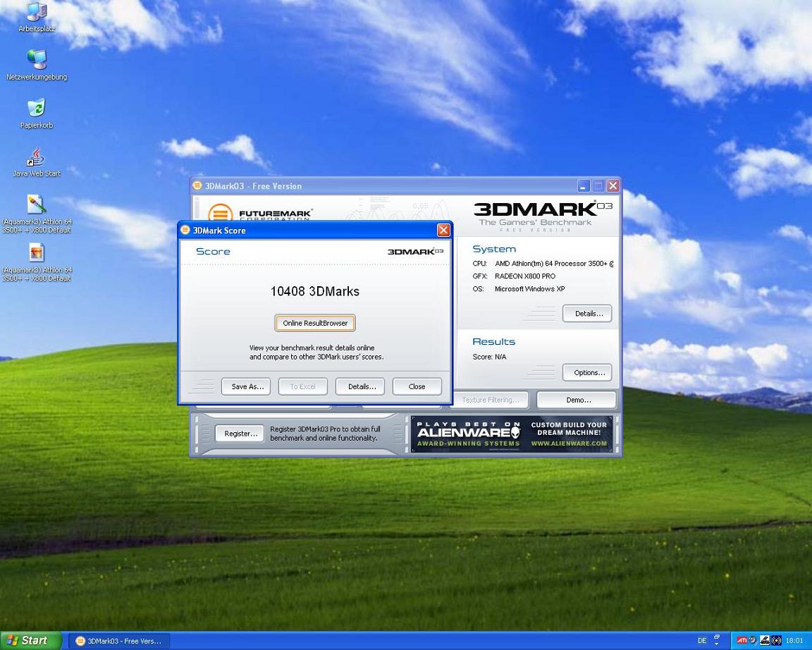Click the 3DMark03 main window title icon

click(x=197, y=185)
